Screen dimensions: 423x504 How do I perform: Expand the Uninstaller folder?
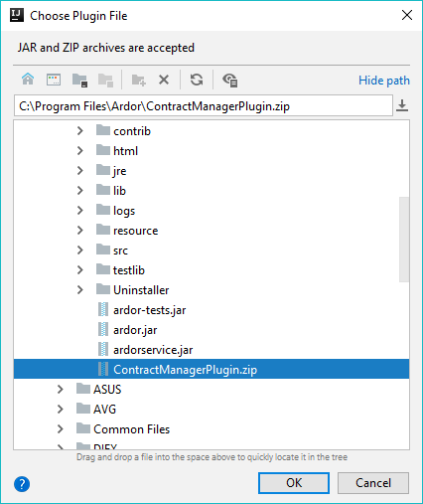click(79, 290)
